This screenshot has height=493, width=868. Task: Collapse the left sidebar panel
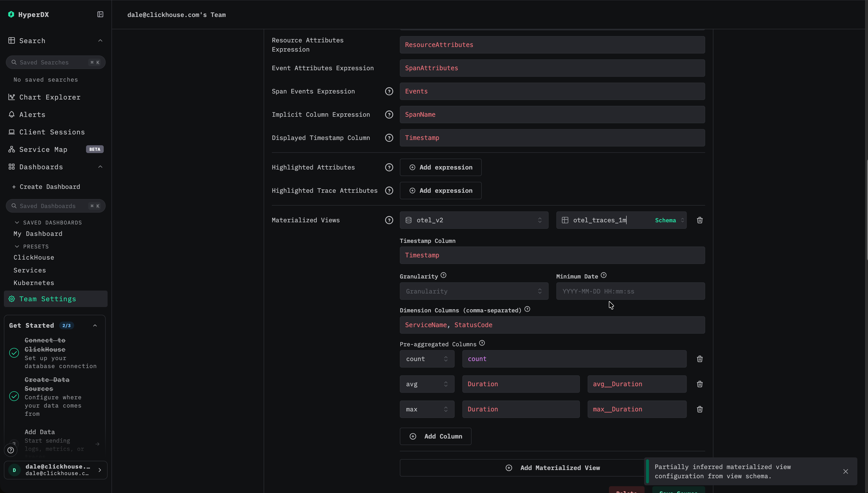100,15
